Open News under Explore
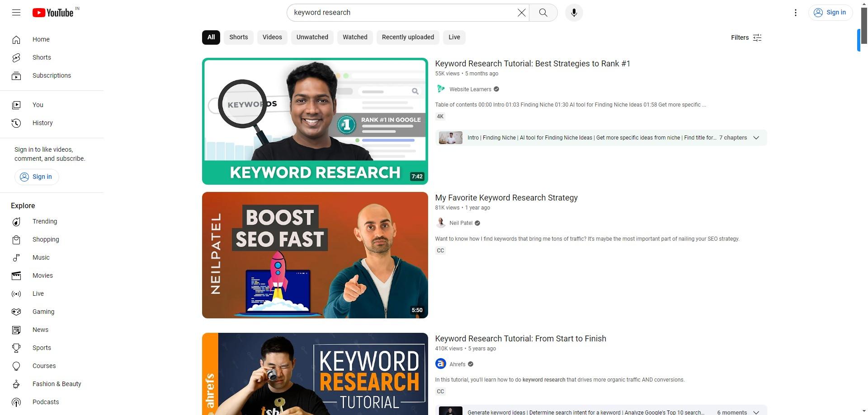This screenshot has height=415, width=868. [52, 330]
